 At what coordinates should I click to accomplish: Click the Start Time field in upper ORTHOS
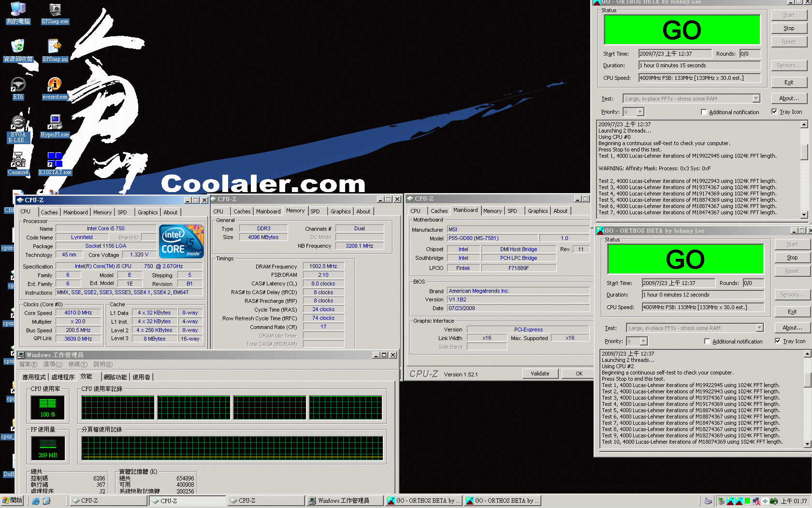tap(675, 54)
